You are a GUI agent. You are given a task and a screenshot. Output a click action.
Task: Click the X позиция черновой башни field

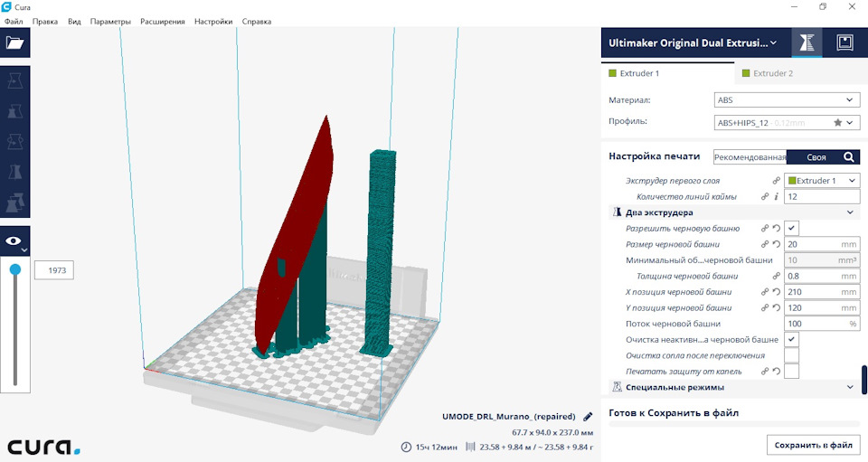822,292
